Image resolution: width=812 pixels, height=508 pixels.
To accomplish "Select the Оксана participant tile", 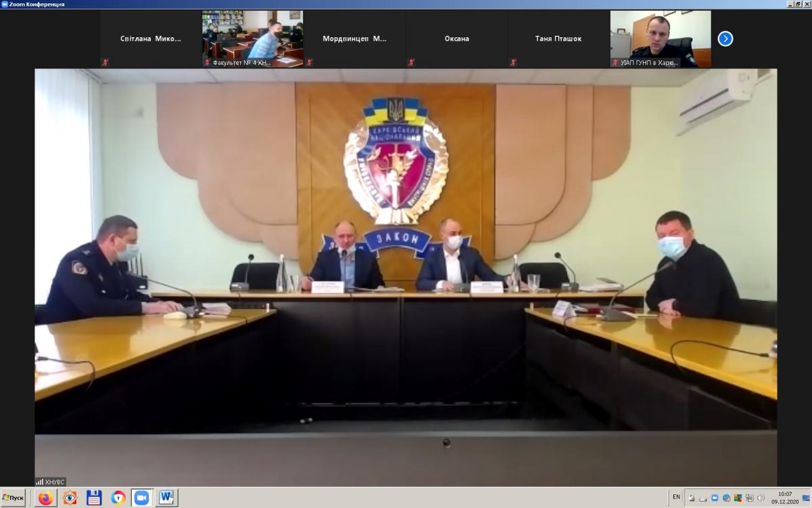I will [x=457, y=39].
